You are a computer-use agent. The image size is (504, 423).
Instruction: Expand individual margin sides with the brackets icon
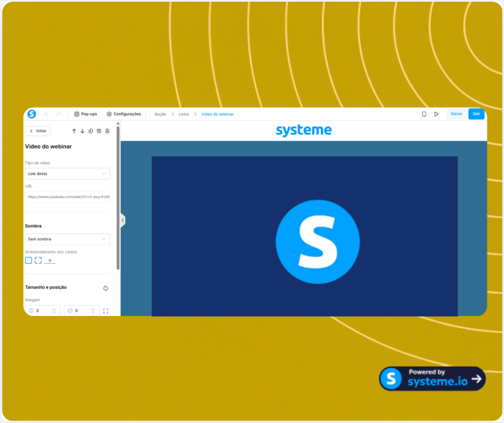[105, 311]
